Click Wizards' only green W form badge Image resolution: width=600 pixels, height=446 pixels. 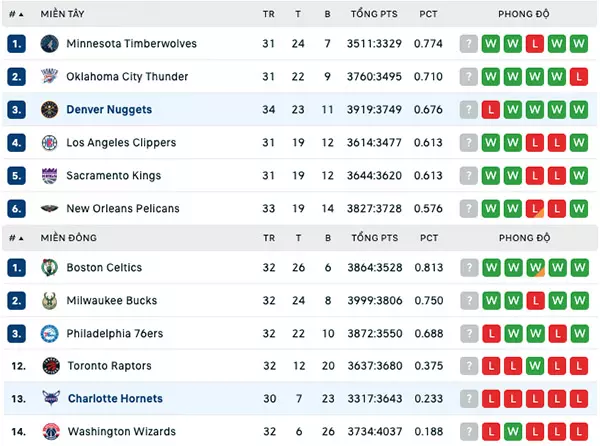[513, 431]
